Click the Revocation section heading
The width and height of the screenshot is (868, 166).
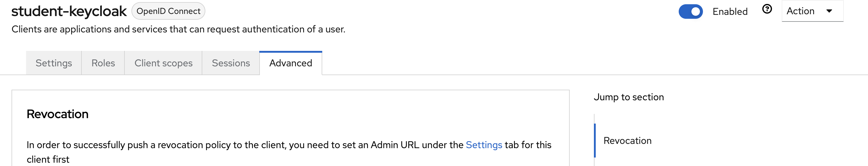coord(58,114)
